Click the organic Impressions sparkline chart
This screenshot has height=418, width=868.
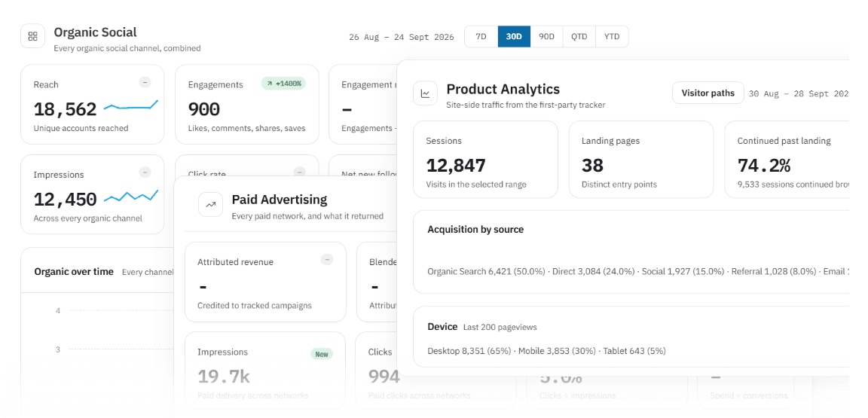click(x=131, y=195)
